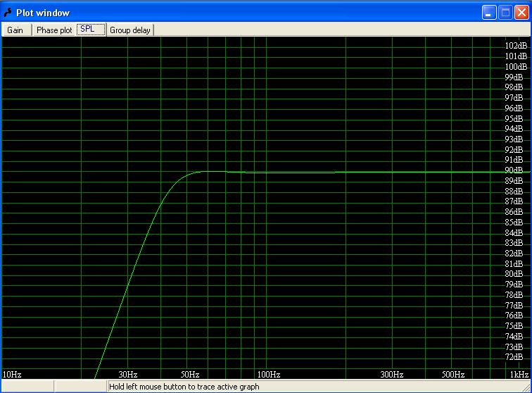This screenshot has width=532, height=393.
Task: Click the 102dB axis label
Action: pyautogui.click(x=516, y=46)
